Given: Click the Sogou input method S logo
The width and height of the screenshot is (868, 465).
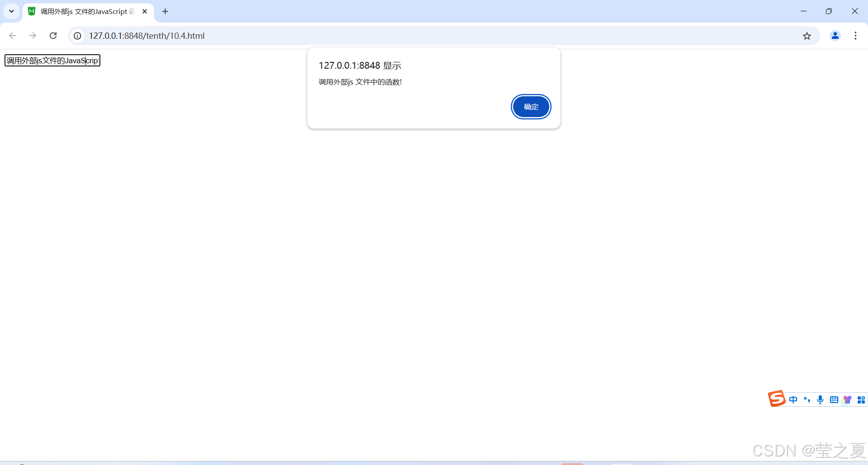Looking at the screenshot, I should click(x=777, y=399).
